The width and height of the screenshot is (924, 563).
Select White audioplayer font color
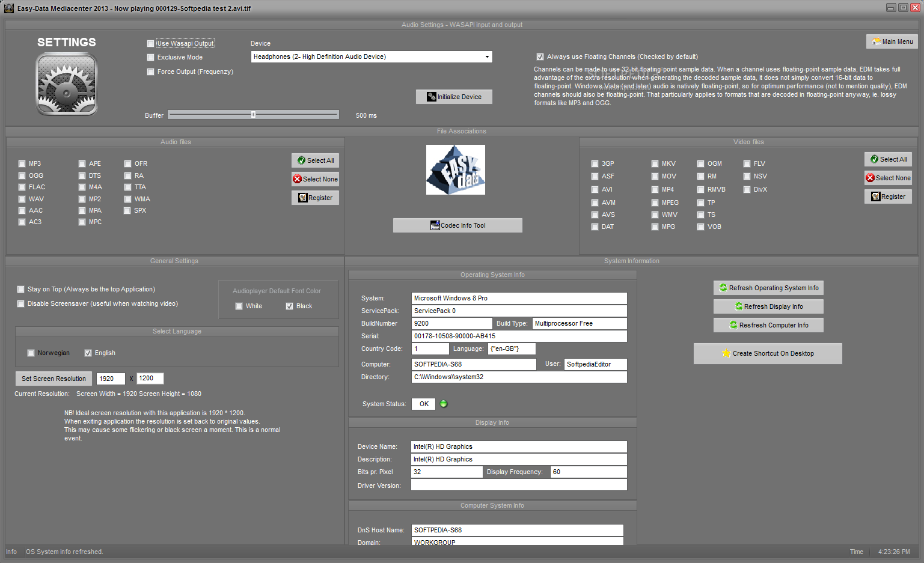click(x=239, y=306)
